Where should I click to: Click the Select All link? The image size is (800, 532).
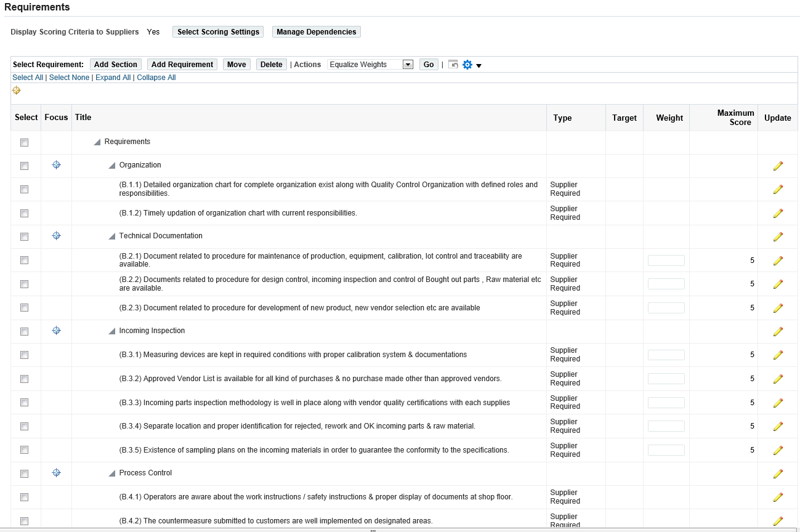[x=28, y=78]
